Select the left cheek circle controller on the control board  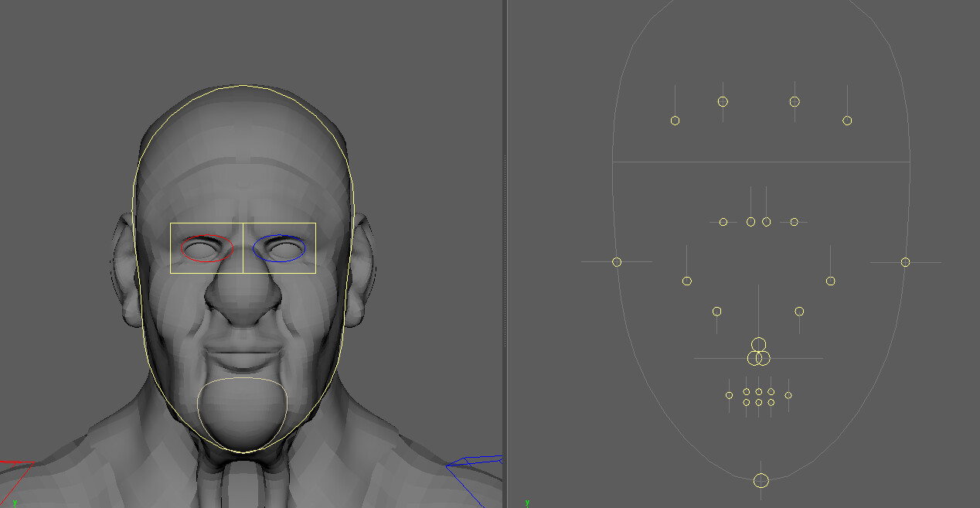[x=687, y=280]
